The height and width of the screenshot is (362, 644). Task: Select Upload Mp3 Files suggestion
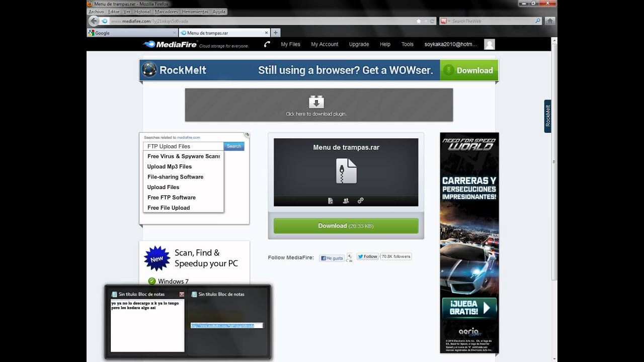click(x=170, y=166)
